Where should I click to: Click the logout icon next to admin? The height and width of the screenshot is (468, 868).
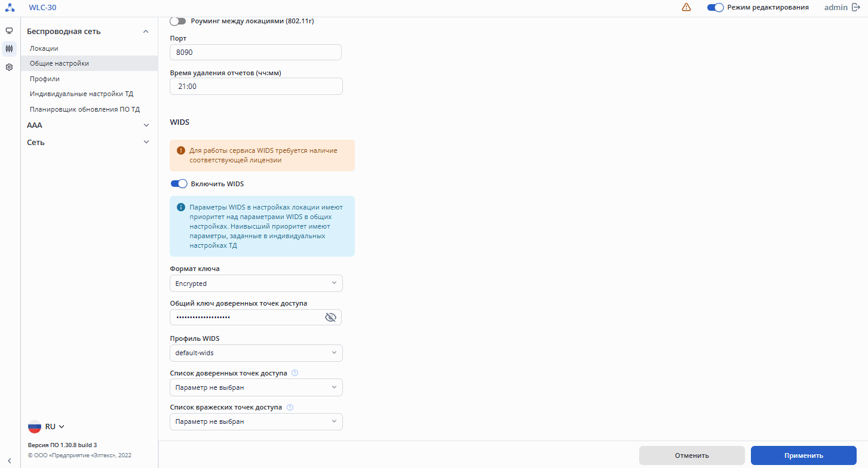pyautogui.click(x=855, y=8)
